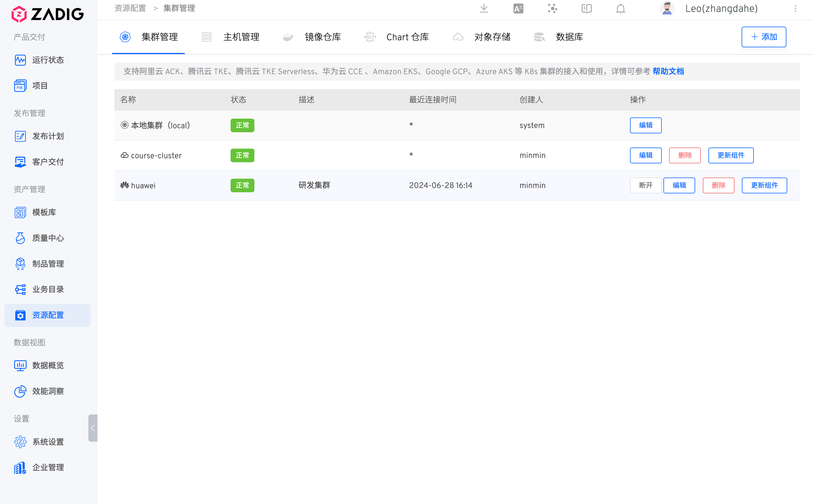Click Huawei logo beside huawei
Screen dimensions: 813x504
[x=124, y=185]
